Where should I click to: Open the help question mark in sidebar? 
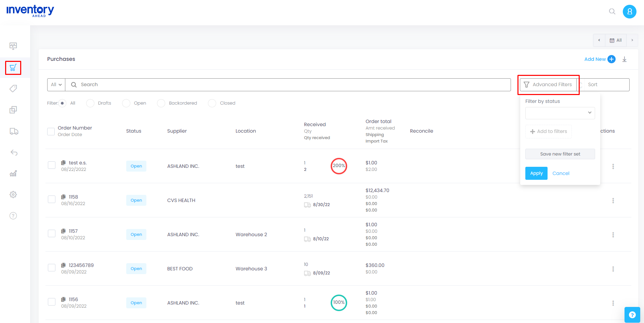(x=13, y=216)
